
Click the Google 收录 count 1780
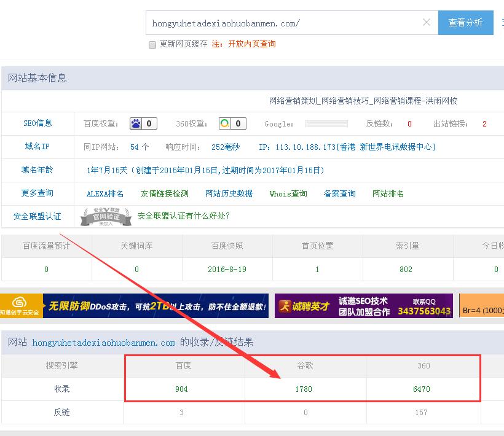[304, 389]
